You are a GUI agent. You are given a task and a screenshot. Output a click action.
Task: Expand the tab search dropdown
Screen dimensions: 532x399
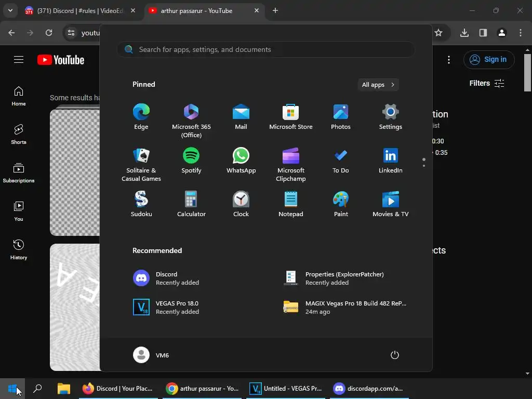(10, 10)
